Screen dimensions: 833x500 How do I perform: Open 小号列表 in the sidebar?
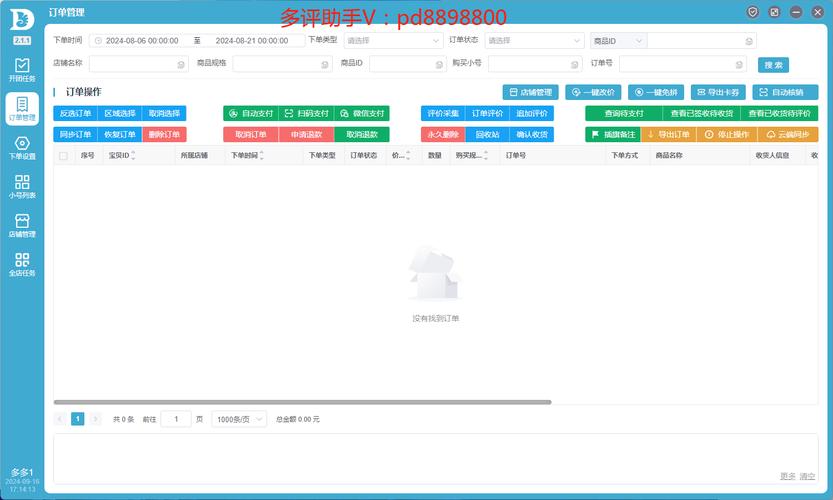point(22,187)
